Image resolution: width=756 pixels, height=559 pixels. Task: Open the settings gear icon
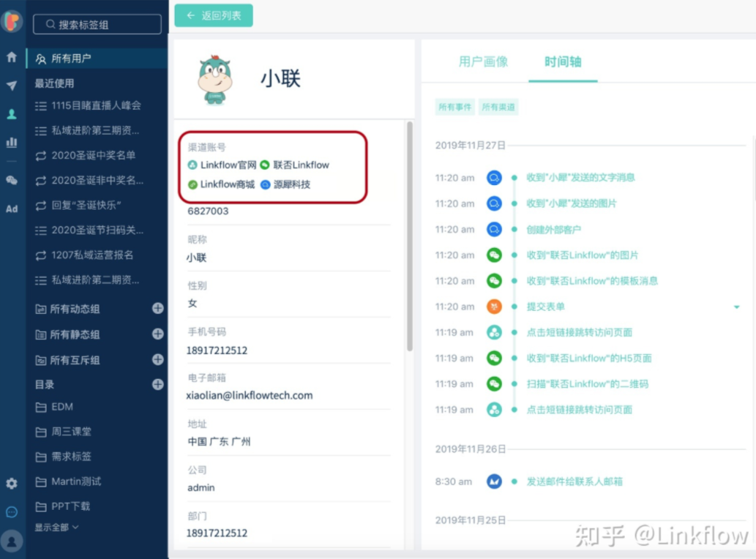(12, 484)
